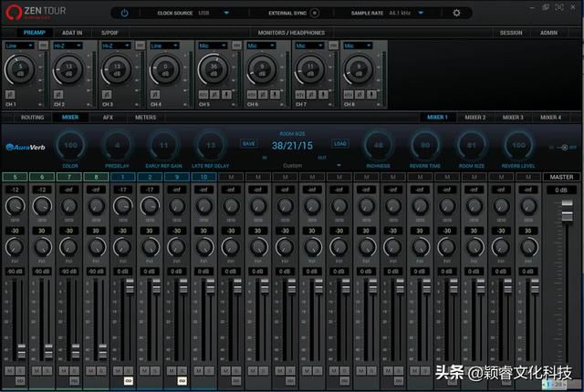This screenshot has width=584, height=392.
Task: Click the Monitors / Headphones header
Action: (291, 33)
